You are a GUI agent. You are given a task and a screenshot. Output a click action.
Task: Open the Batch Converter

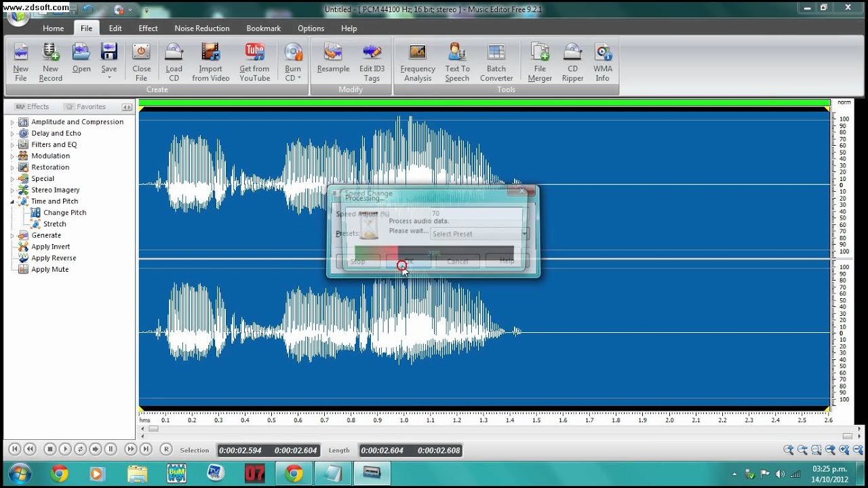[x=496, y=62]
